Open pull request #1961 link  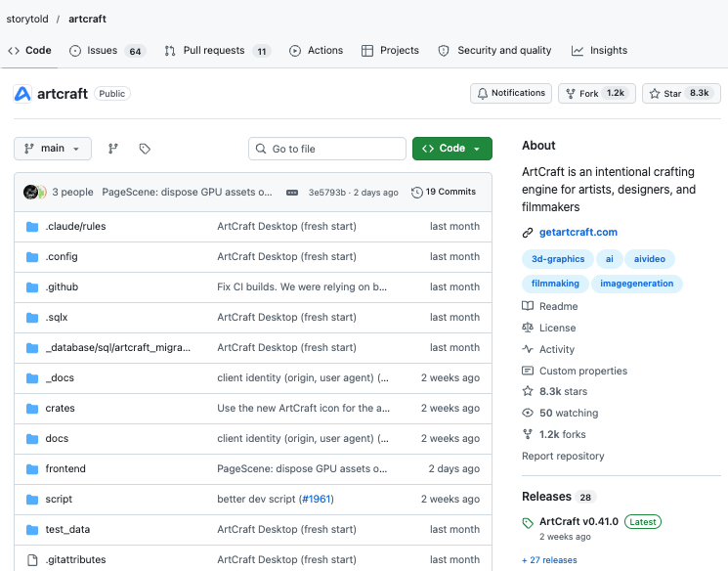point(317,499)
